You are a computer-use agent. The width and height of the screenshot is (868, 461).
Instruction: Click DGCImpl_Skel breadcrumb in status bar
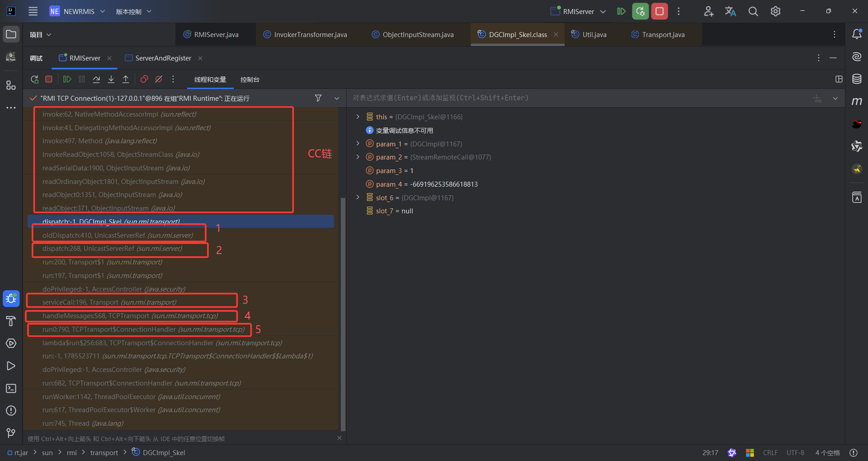pyautogui.click(x=159, y=452)
